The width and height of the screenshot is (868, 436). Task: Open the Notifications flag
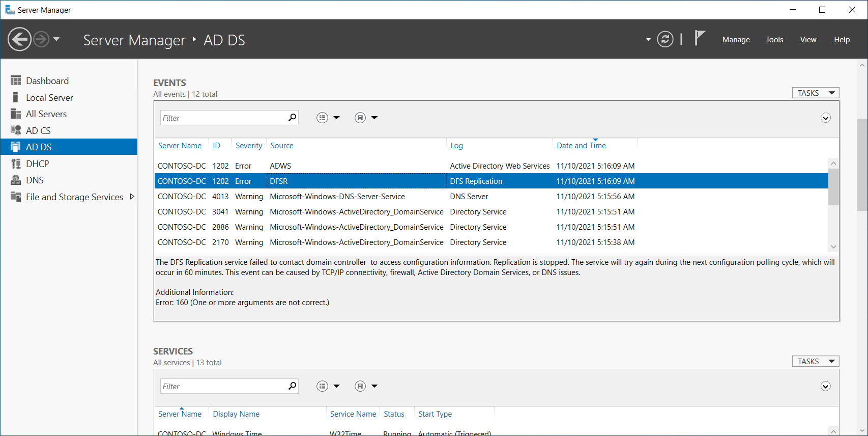tap(700, 38)
